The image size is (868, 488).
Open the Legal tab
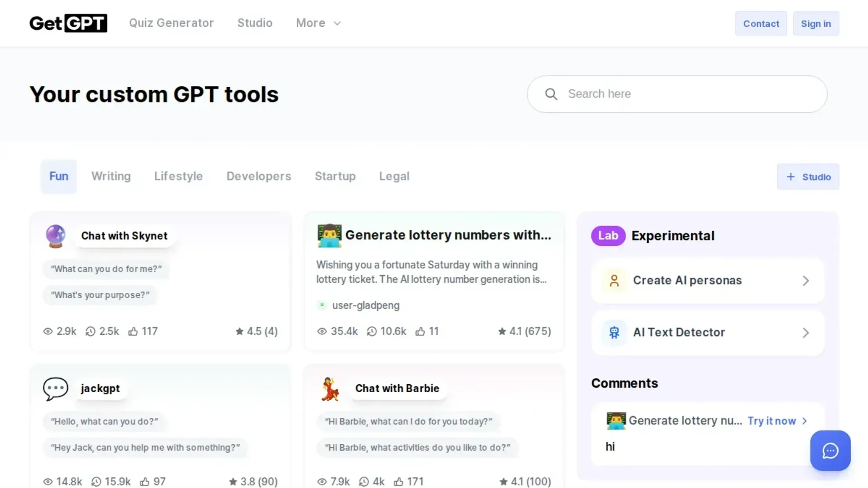click(x=394, y=176)
